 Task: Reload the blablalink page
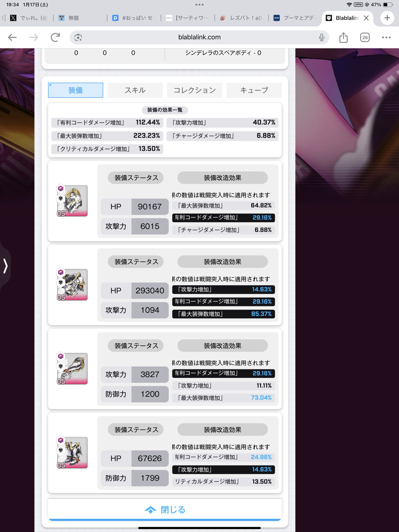(55, 37)
